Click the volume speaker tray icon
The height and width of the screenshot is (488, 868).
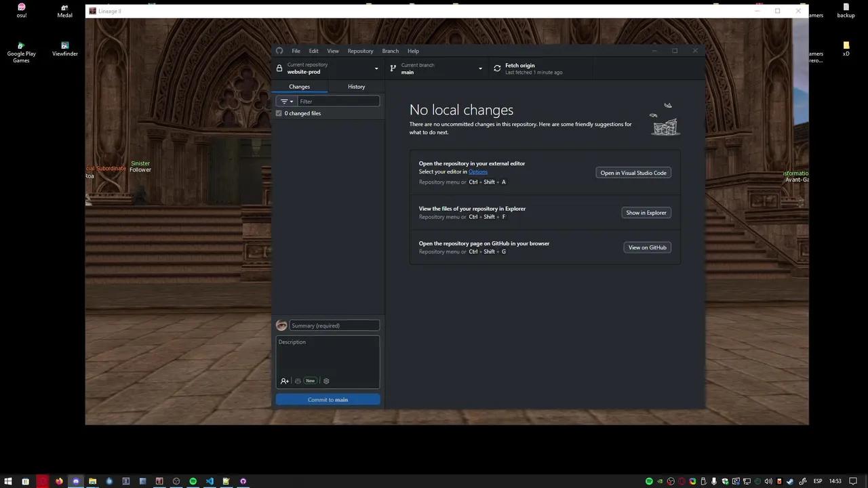(768, 481)
